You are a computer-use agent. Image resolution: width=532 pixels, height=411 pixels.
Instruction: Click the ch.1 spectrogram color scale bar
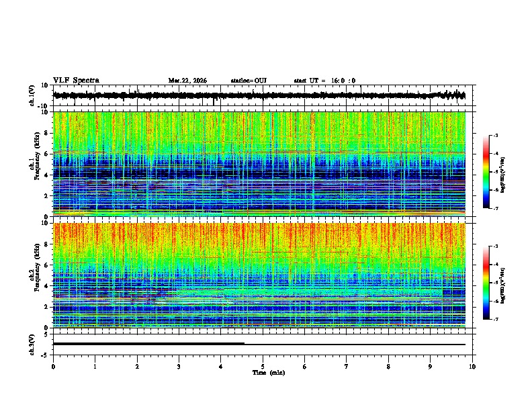[x=486, y=171]
